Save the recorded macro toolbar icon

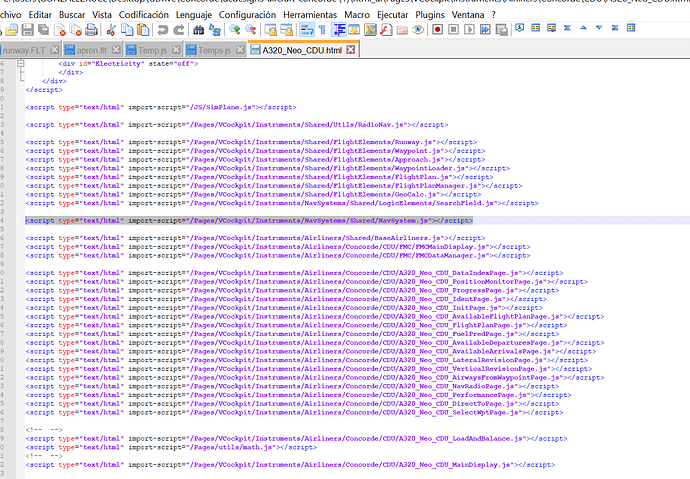click(501, 30)
